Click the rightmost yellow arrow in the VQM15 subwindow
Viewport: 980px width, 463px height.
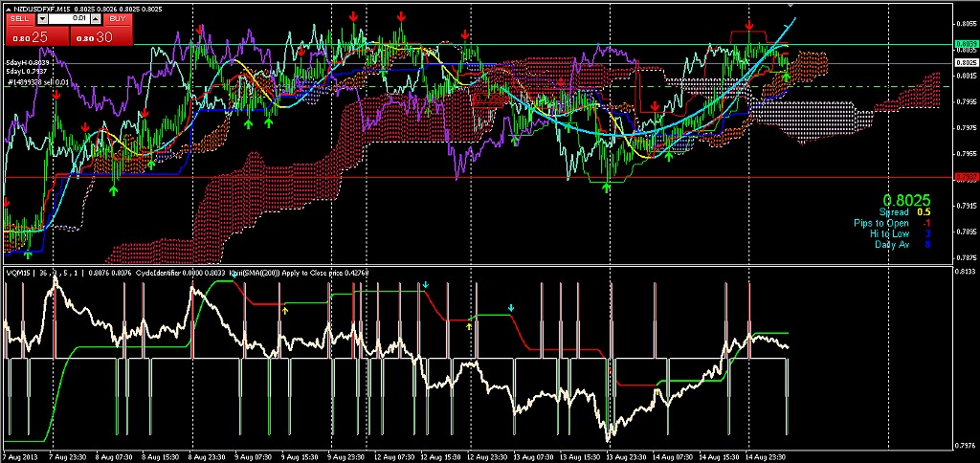469,326
